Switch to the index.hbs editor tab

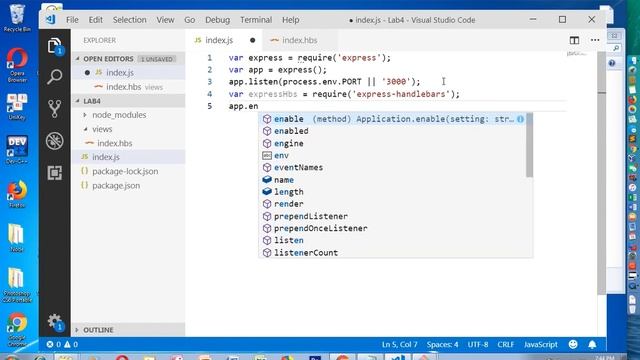point(300,40)
